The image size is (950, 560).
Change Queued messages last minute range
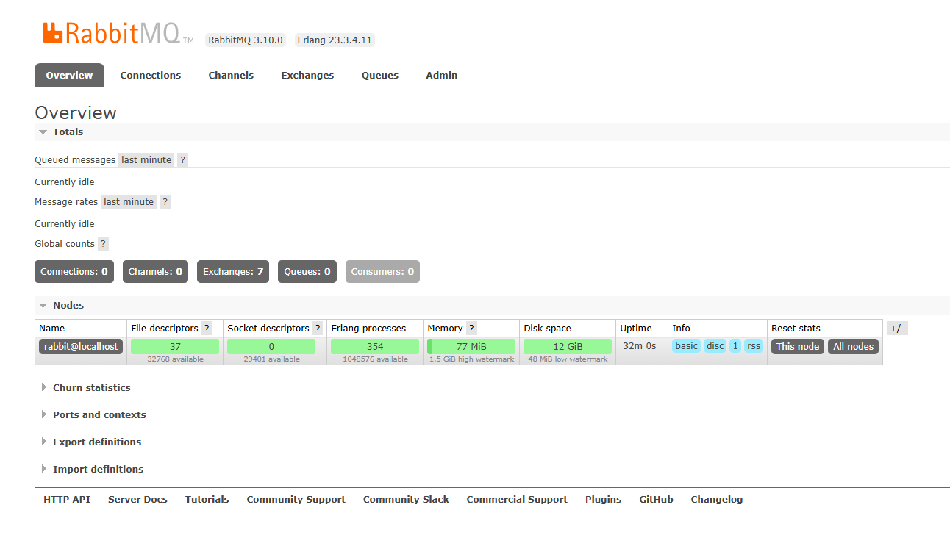[146, 159]
